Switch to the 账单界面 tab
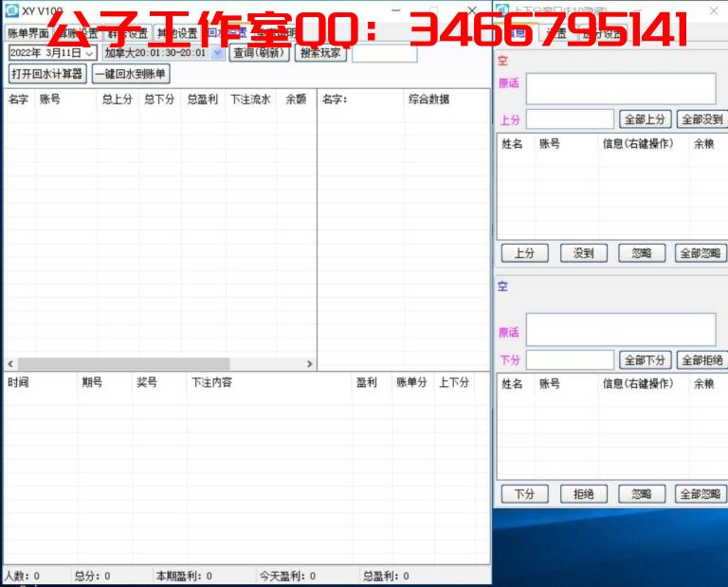Screen dimensions: 728x587 tap(27, 33)
